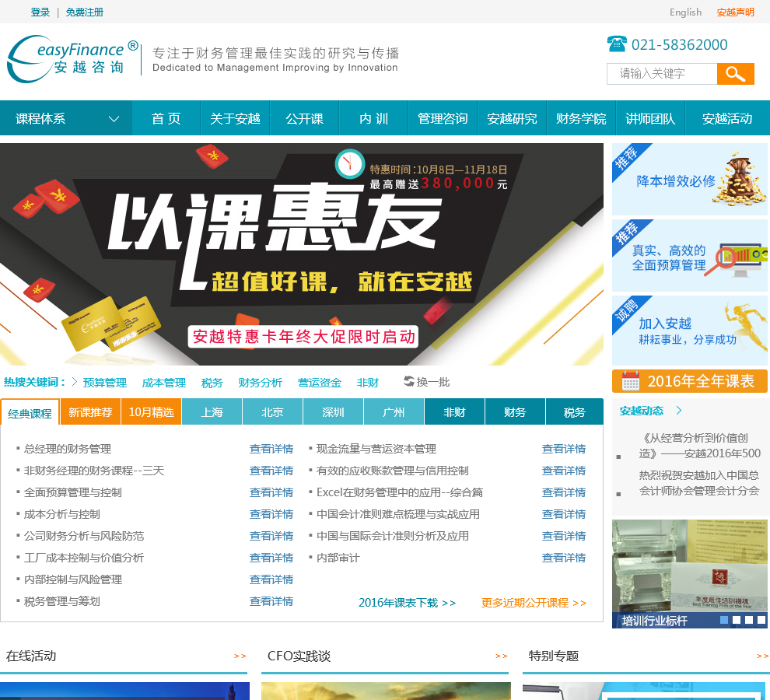Switch to the 上海 tab
Screen dimensions: 770x700
pos(212,411)
